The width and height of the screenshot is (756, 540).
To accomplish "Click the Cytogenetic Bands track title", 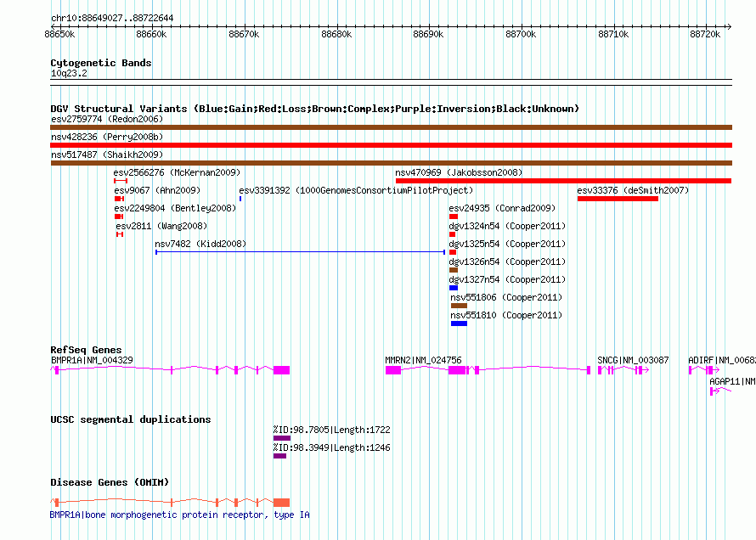I will point(101,63).
